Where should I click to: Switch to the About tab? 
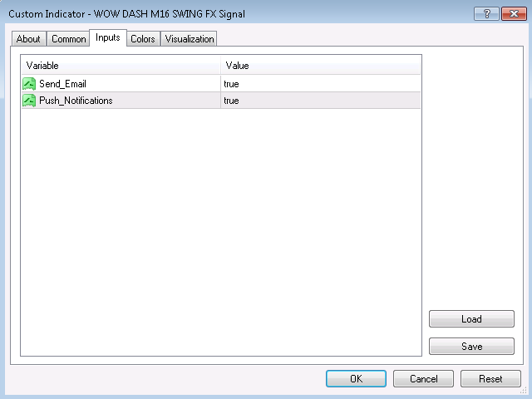coord(28,39)
